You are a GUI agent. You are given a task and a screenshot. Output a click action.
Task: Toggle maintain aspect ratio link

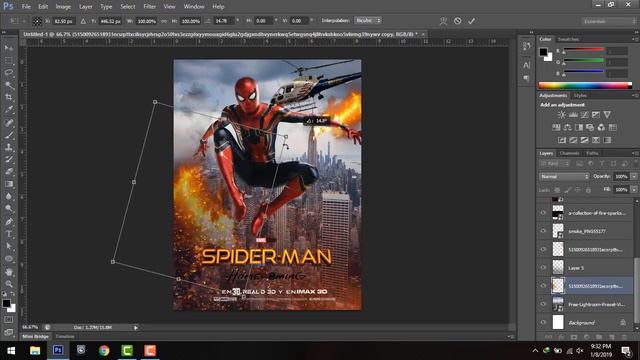point(164,21)
